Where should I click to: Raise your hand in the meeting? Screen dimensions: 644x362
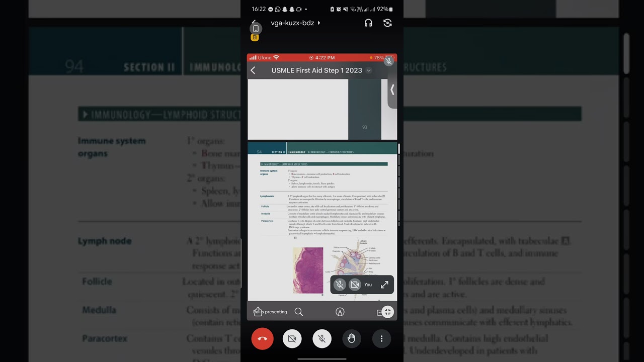coord(352,339)
